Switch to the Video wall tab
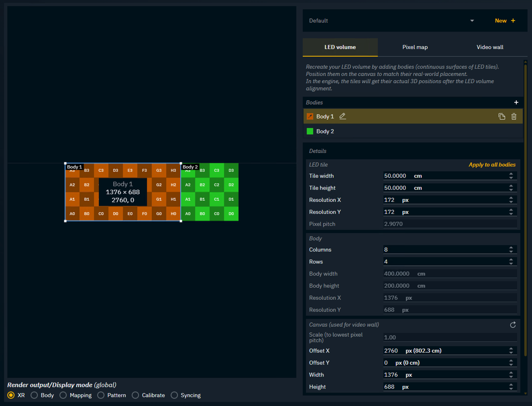 [490, 47]
